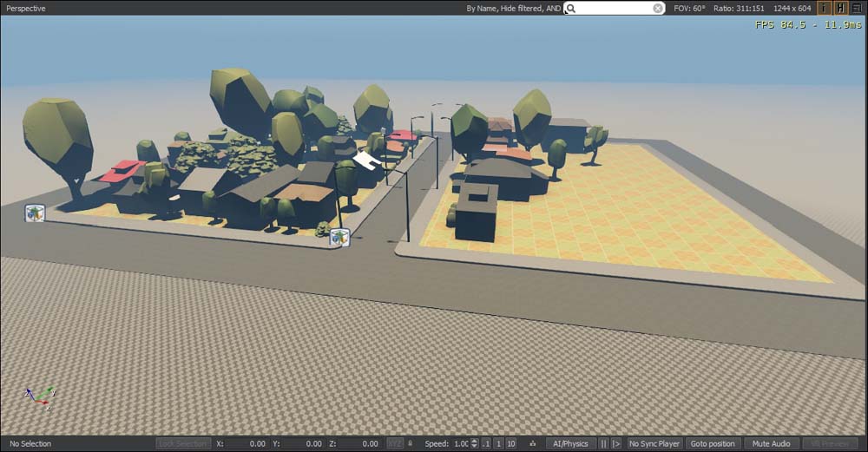Adjust the Speed spinner arrows
Screen dimensions: 868x452
coord(475,443)
